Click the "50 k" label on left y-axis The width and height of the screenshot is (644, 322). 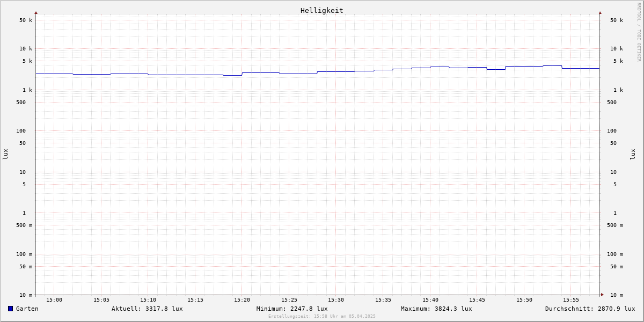point(26,20)
